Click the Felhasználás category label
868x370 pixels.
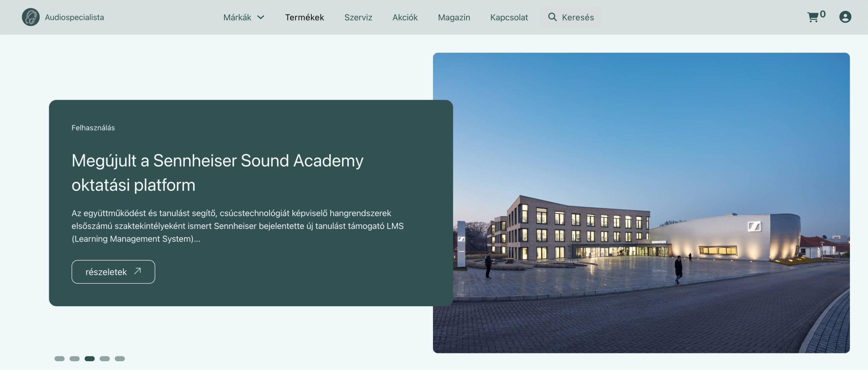pos(93,128)
